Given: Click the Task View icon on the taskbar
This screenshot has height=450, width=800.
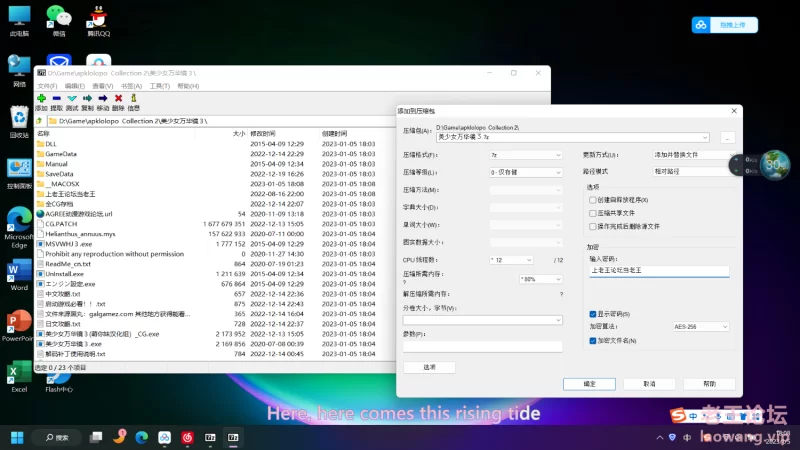Looking at the screenshot, I should (96, 437).
